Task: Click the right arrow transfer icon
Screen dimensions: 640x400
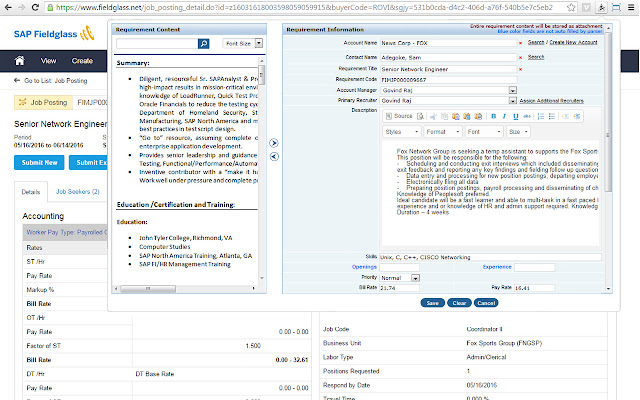Action: click(x=274, y=143)
